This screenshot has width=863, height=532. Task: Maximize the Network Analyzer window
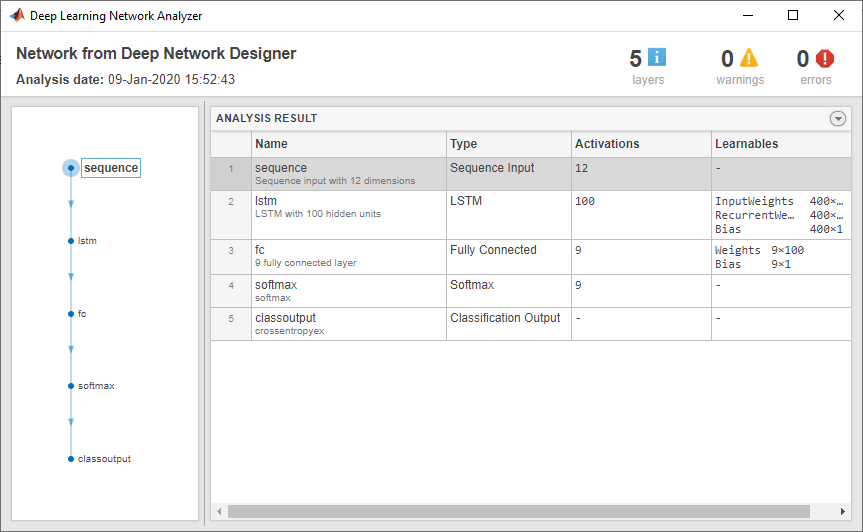pos(793,16)
